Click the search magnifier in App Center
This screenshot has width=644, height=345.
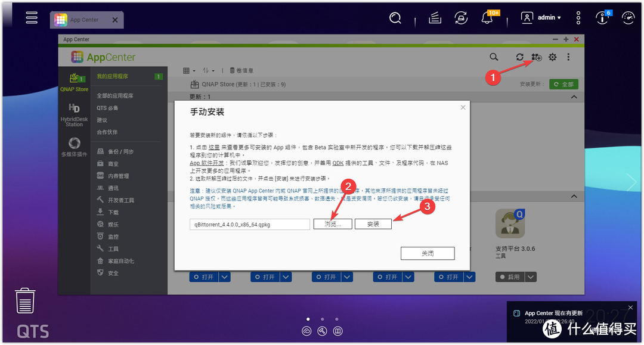(x=494, y=57)
